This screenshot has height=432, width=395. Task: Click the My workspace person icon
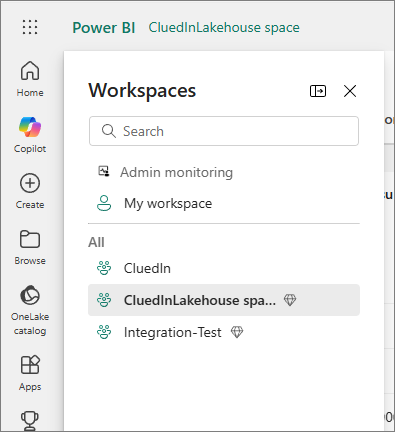click(x=104, y=203)
